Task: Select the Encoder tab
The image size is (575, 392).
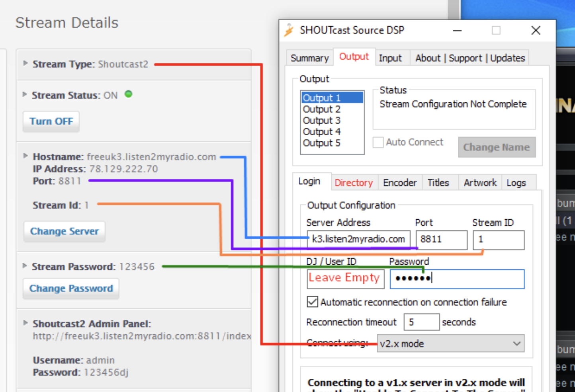Action: pyautogui.click(x=399, y=183)
